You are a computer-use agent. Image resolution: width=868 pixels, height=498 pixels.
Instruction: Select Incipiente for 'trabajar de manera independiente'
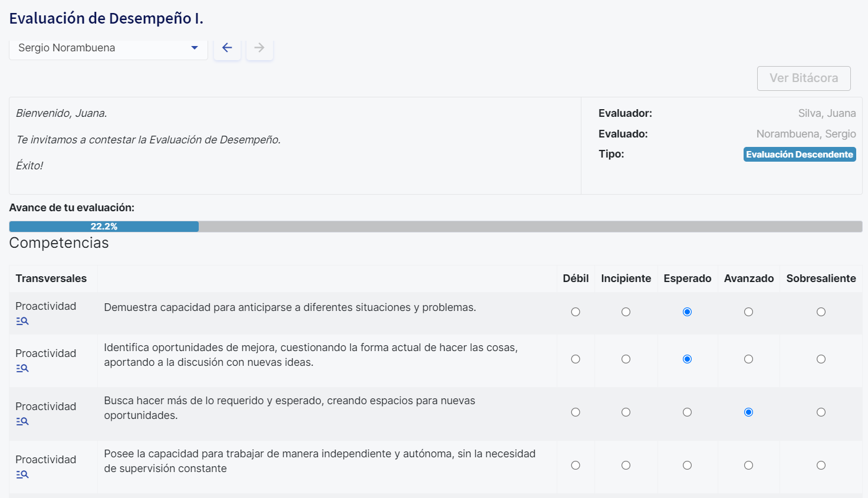(x=626, y=466)
